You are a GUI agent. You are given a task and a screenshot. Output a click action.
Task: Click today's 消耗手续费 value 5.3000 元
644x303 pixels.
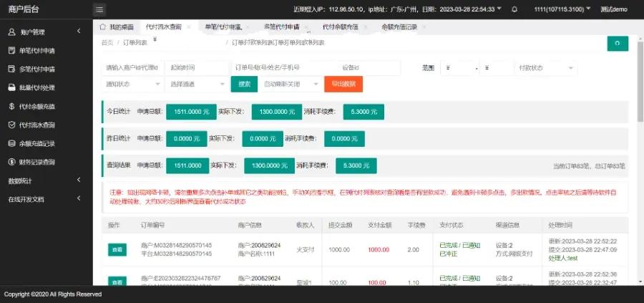364,112
